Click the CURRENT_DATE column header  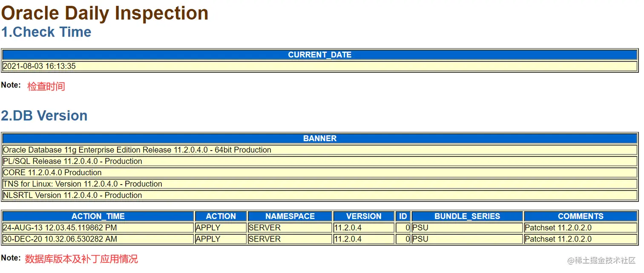pyautogui.click(x=319, y=55)
